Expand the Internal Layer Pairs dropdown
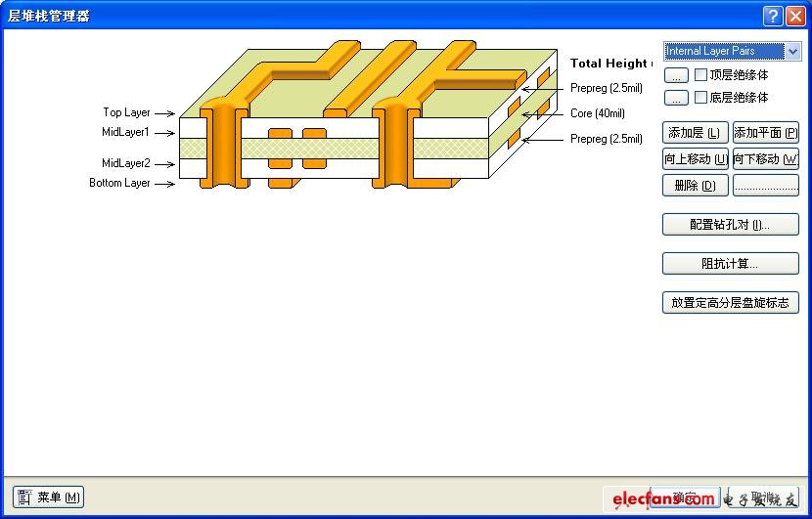Screen dimensions: 812x519 click(792, 52)
